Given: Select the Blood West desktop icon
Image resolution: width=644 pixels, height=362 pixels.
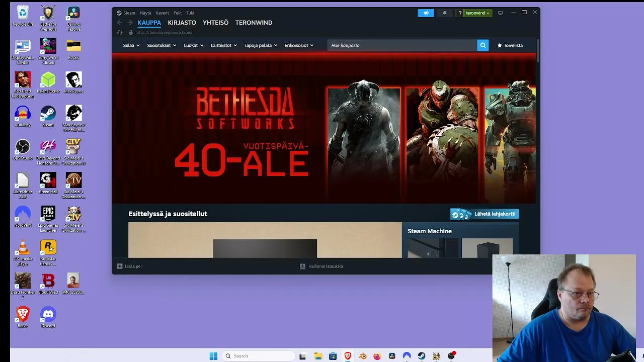Looking at the screenshot, I should tap(48, 284).
